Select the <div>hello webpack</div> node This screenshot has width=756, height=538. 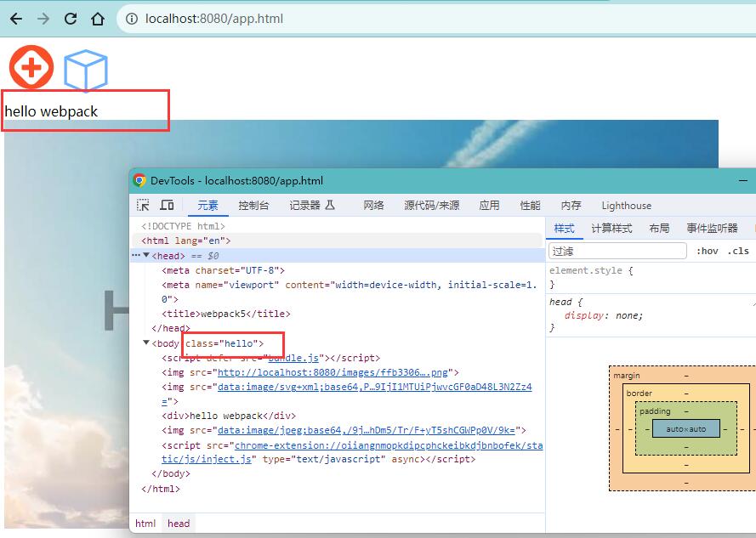229,416
